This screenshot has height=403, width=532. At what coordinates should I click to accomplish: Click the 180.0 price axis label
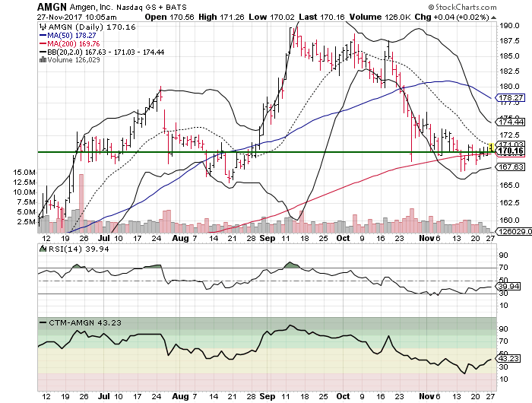click(x=509, y=87)
